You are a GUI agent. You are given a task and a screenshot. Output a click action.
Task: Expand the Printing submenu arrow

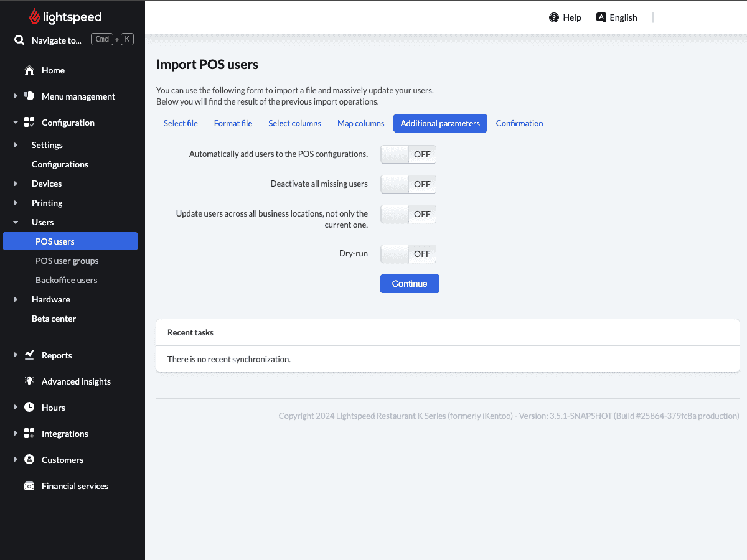(16, 203)
